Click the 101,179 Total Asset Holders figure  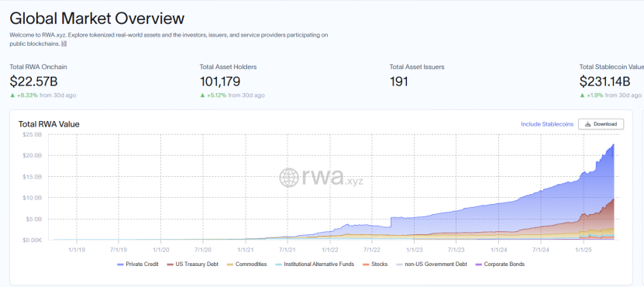point(220,81)
